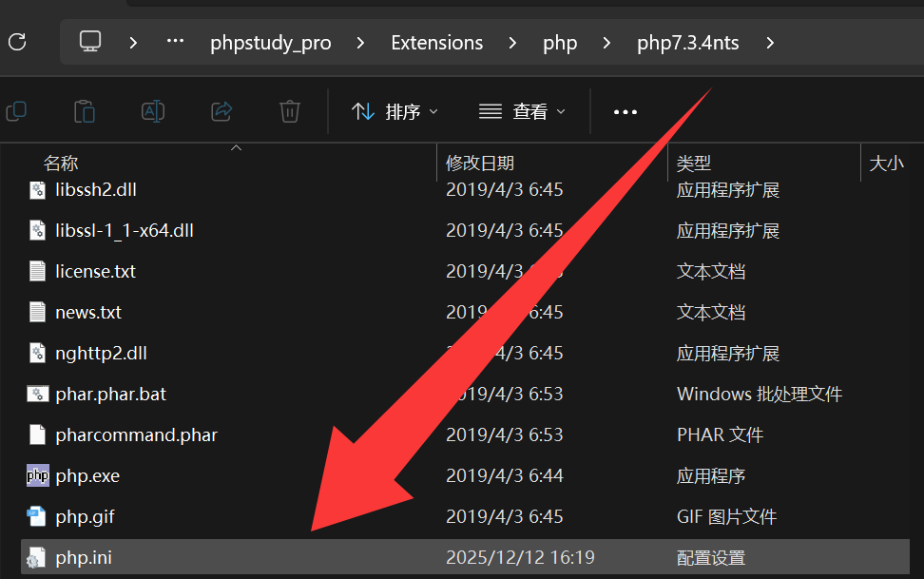Screen dimensions: 924x579
Task: Select the php.exe file
Action: (x=465, y=475)
